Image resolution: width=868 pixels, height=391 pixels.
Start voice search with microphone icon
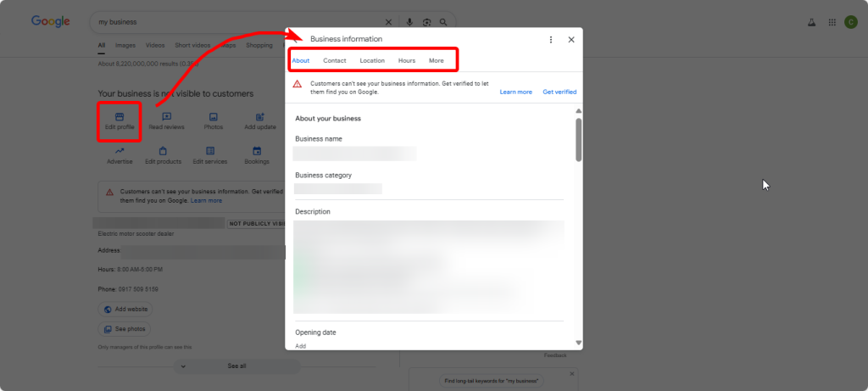tap(409, 22)
